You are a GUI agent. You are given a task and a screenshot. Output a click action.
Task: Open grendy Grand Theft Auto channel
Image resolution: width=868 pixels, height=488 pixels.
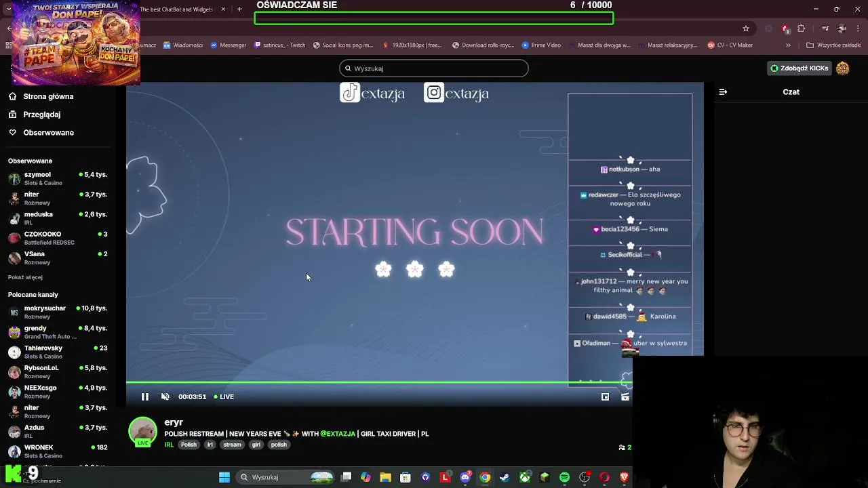(x=58, y=332)
